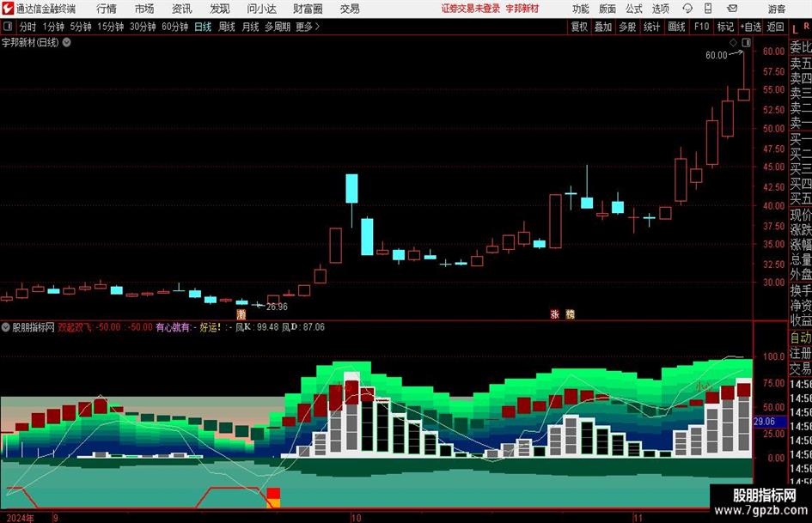Screen dimensions: 812x523
Task: Open the 资讯 menu
Action: click(x=182, y=9)
